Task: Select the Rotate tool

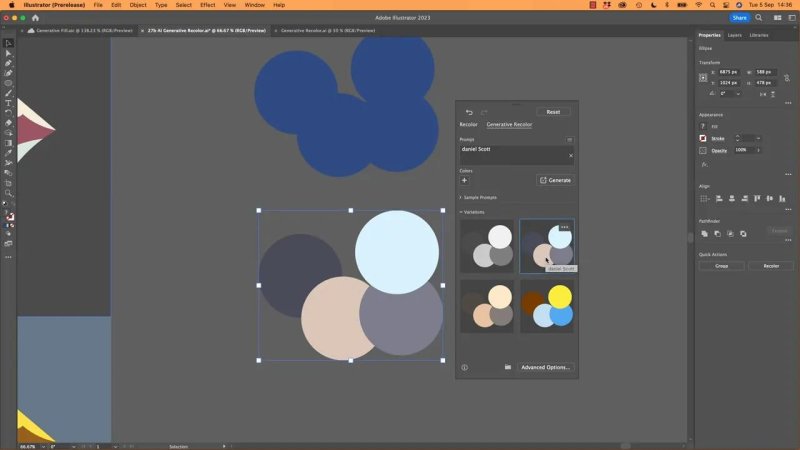Action: point(8,113)
